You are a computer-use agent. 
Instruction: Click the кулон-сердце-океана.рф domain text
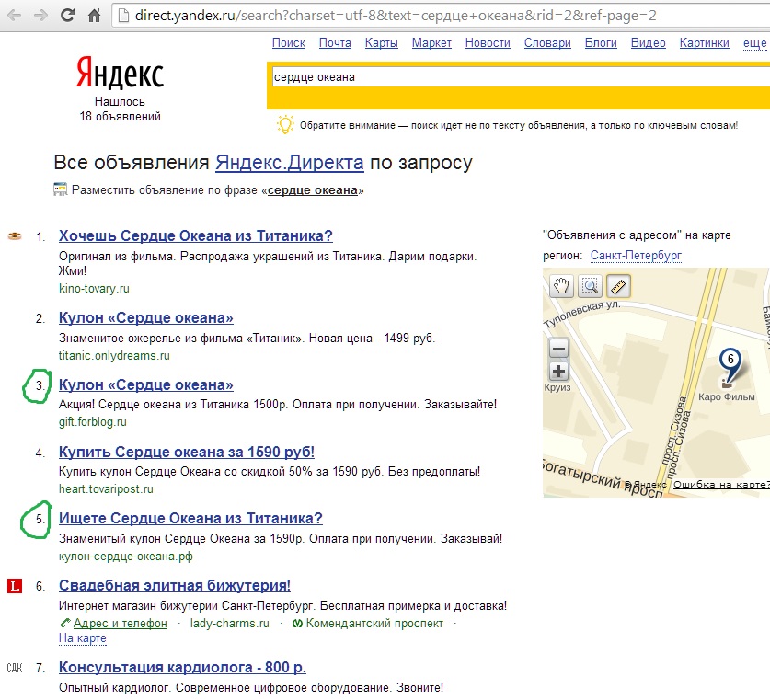pyautogui.click(x=126, y=557)
